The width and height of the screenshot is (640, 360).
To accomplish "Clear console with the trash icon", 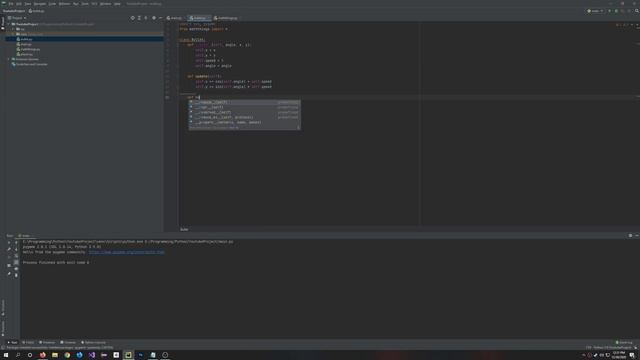I will 16,275.
